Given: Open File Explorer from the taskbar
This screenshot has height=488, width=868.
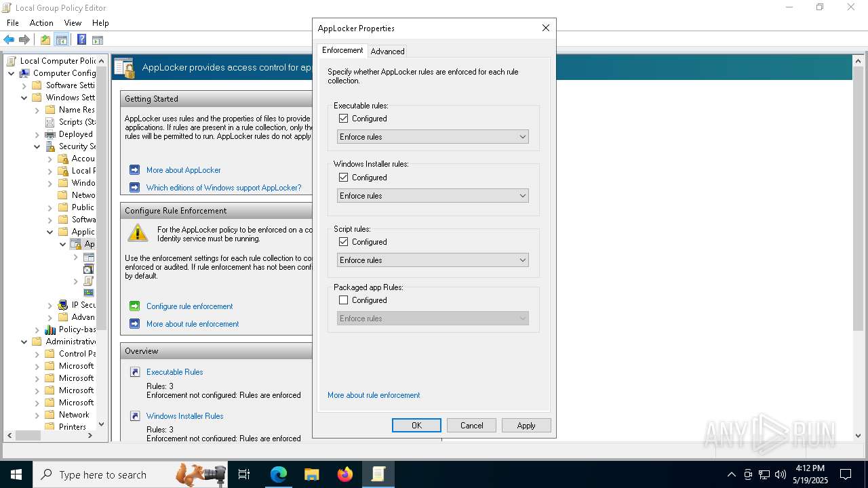Looking at the screenshot, I should tap(312, 474).
